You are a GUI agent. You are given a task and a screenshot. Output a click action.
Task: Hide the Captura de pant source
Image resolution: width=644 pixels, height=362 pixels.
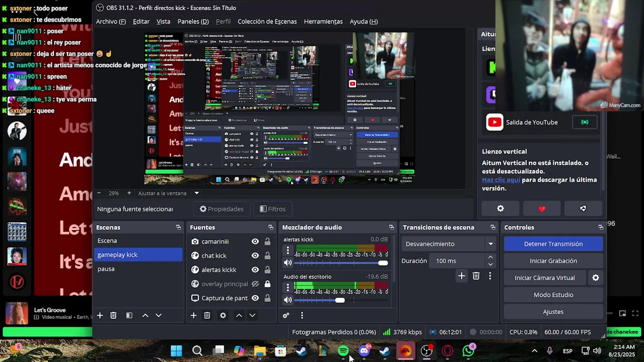[x=255, y=298]
